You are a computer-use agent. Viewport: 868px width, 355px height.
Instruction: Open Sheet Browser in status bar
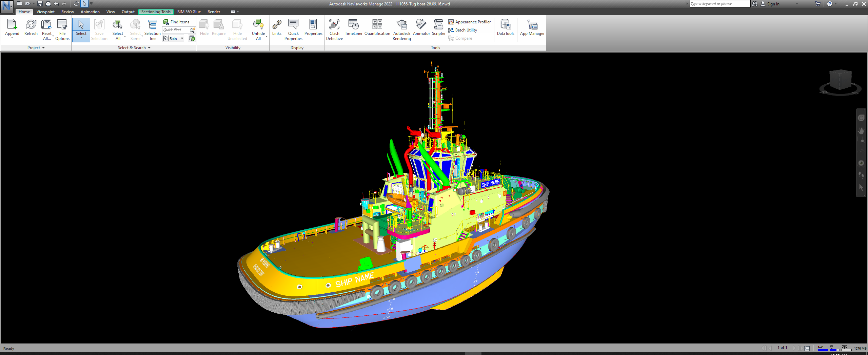point(807,348)
